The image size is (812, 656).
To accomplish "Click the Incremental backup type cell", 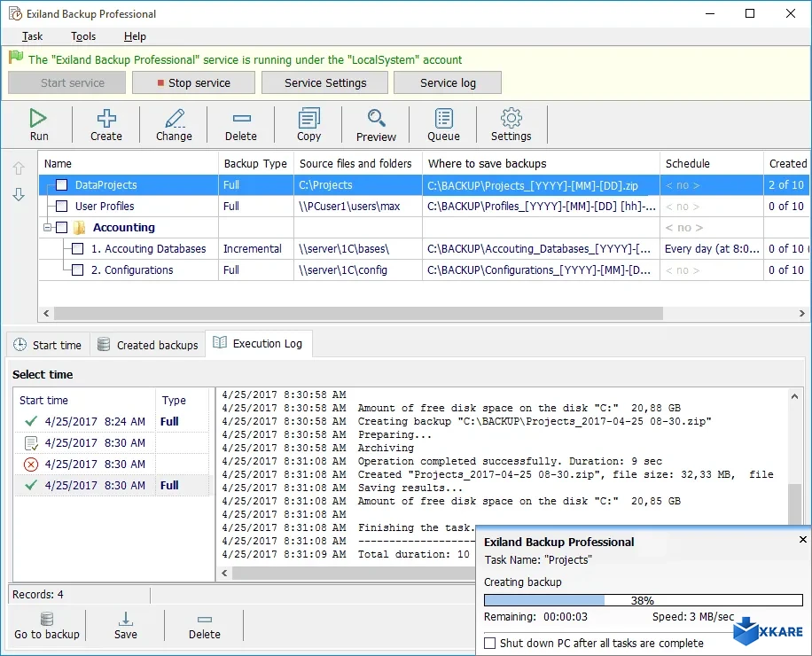I will tap(256, 248).
